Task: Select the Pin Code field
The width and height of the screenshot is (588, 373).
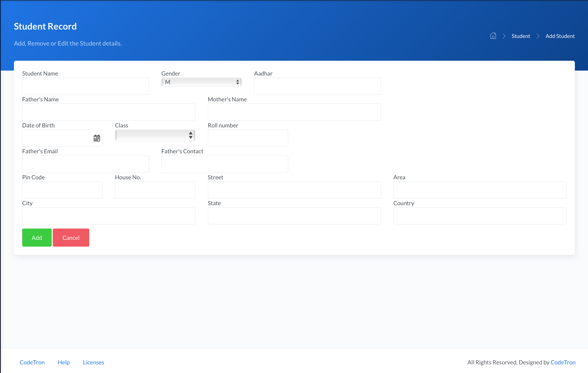Action: 62,190
